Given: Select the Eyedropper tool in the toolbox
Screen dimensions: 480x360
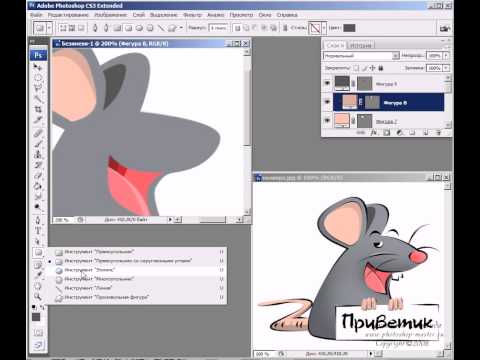Looking at the screenshot, I should 38,275.
